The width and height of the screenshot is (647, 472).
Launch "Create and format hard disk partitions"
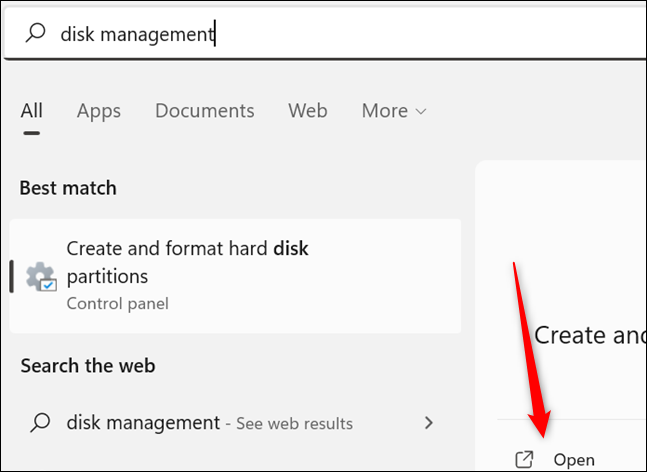[187, 262]
